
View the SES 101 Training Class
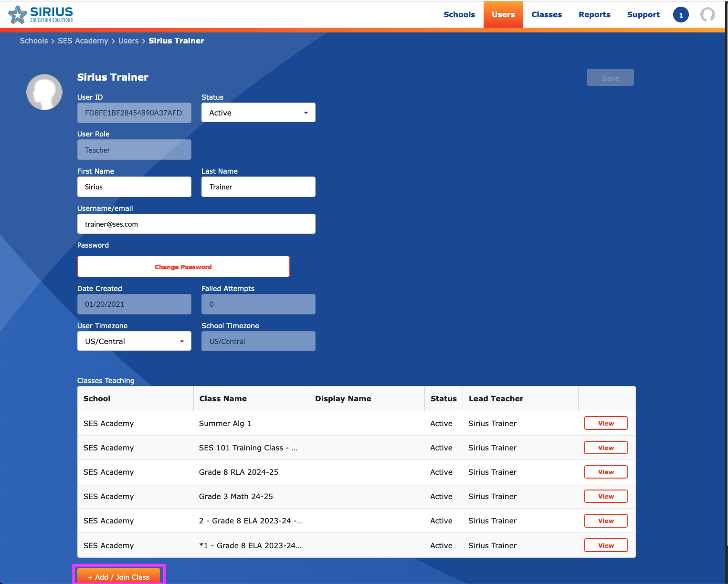pos(606,448)
